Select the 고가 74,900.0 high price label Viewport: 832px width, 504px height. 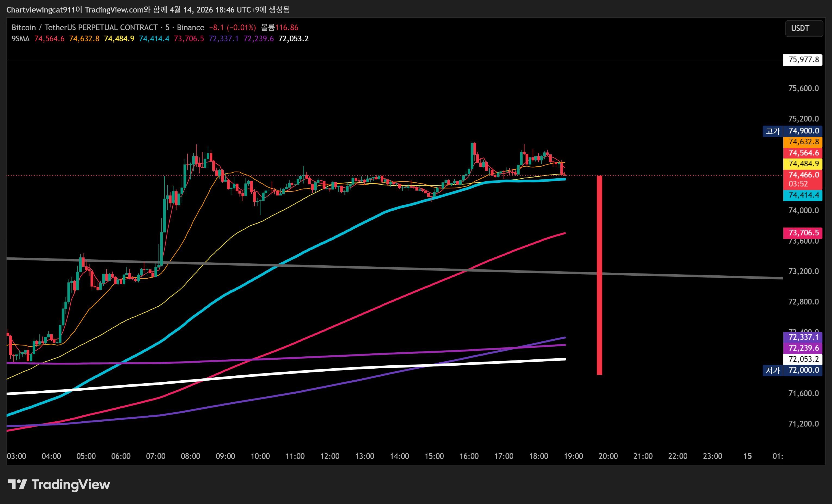[792, 131]
